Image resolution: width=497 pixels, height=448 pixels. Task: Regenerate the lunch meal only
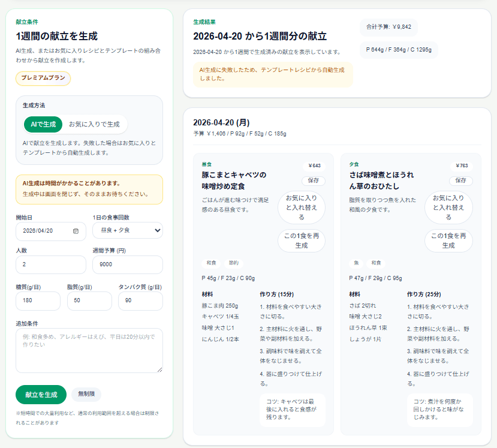click(x=301, y=240)
